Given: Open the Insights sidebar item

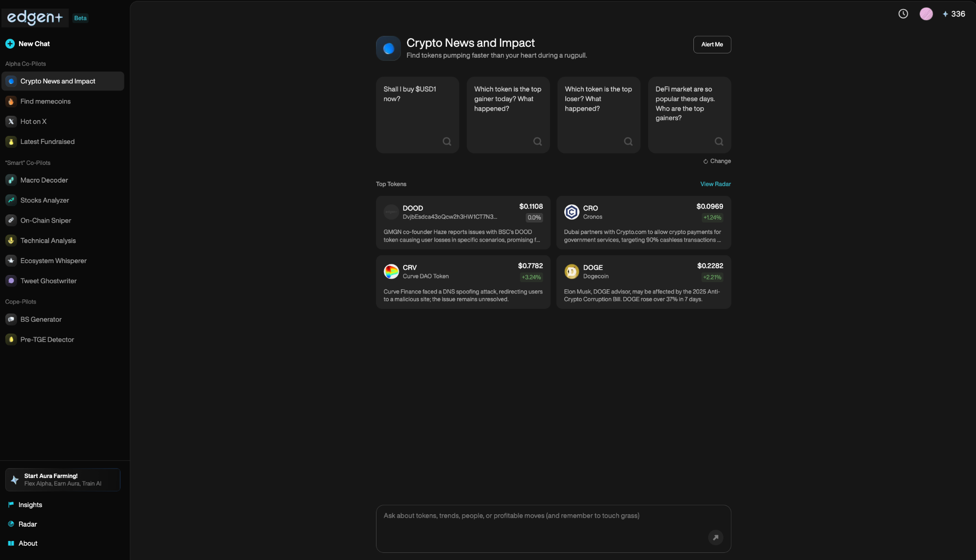Looking at the screenshot, I should [x=30, y=505].
